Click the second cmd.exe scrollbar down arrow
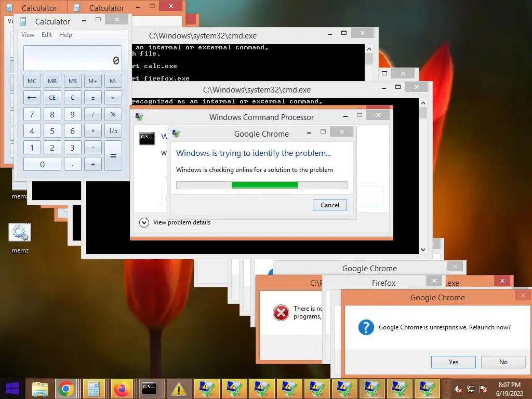This screenshot has width=532, height=399. click(423, 250)
